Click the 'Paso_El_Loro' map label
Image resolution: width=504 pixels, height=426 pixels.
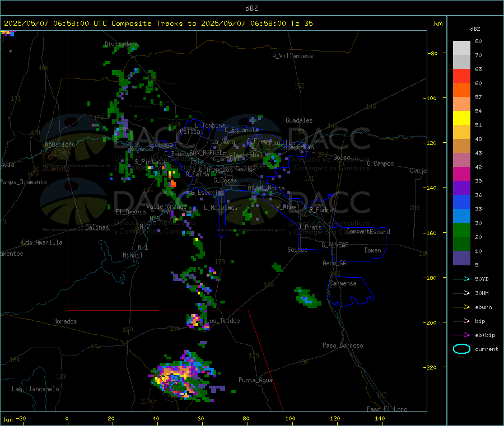[x=387, y=409]
